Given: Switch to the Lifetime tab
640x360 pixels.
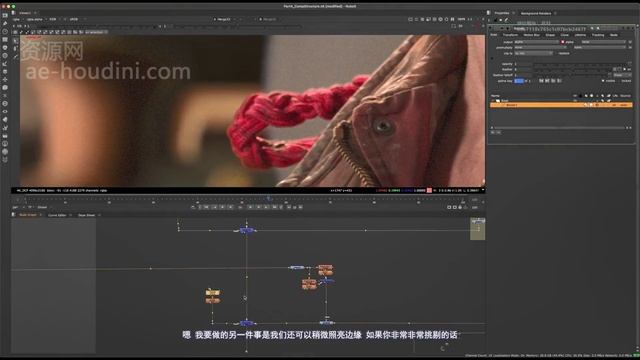Looking at the screenshot, I should (x=580, y=35).
